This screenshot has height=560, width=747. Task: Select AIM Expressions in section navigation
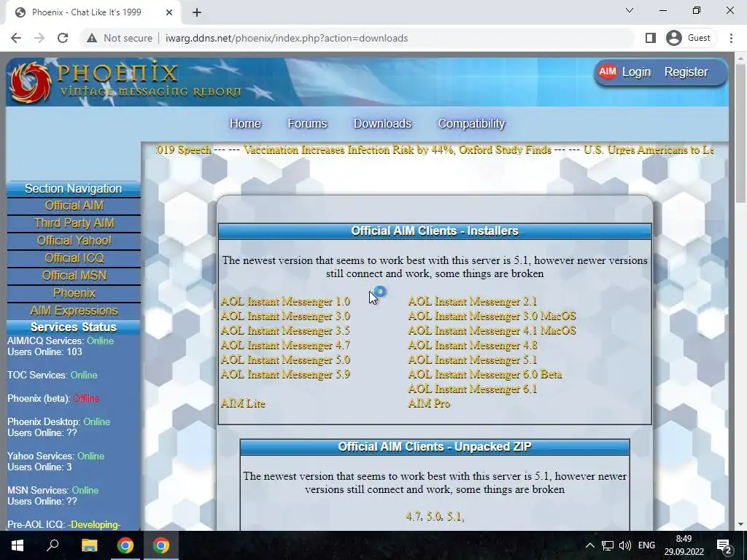(x=74, y=311)
